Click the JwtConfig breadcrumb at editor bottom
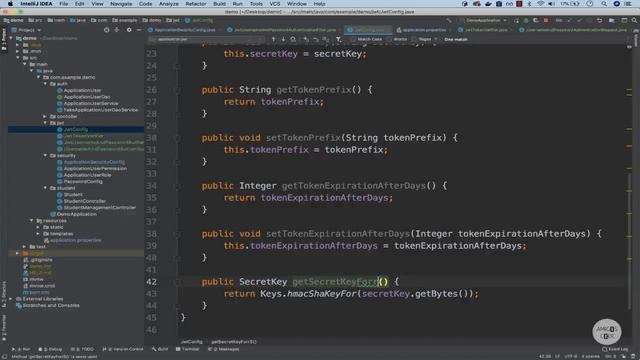The width and height of the screenshot is (640, 360). 191,342
